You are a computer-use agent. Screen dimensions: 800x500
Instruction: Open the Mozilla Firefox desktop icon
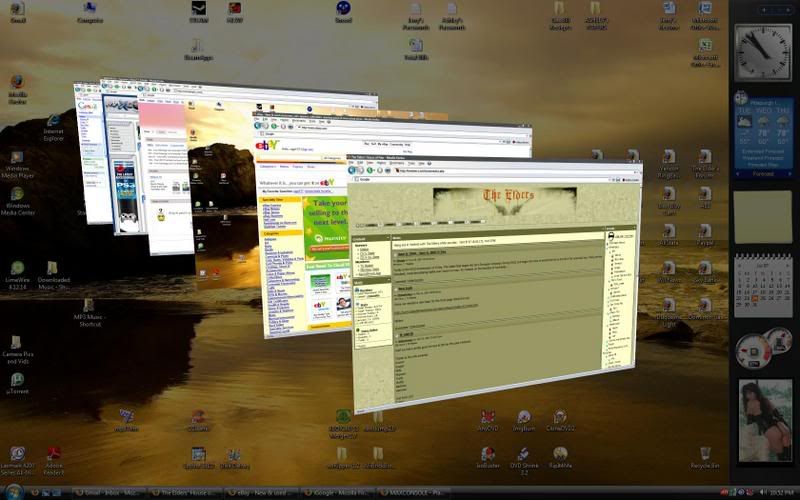(x=17, y=89)
